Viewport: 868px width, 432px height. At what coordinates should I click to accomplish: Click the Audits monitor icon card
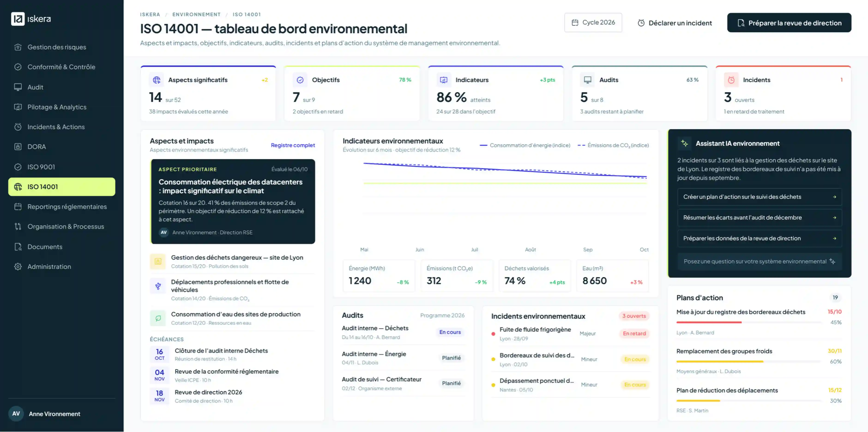pyautogui.click(x=587, y=80)
